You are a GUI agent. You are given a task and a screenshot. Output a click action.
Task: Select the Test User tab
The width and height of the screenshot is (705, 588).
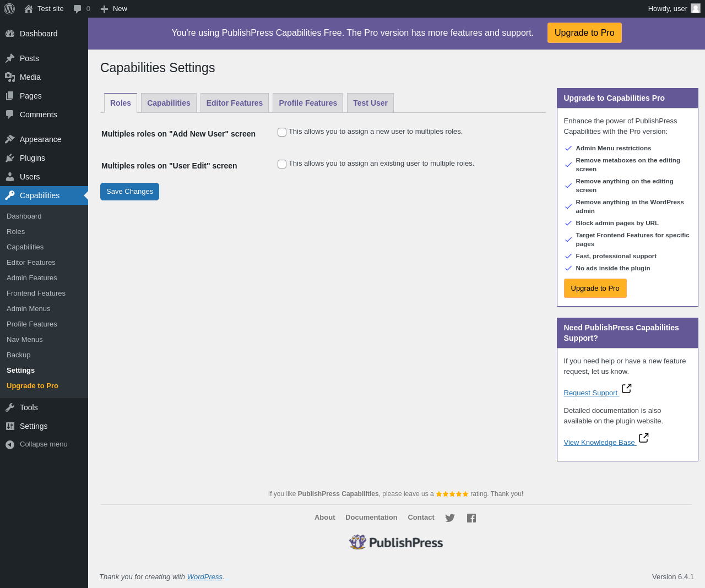[370, 103]
